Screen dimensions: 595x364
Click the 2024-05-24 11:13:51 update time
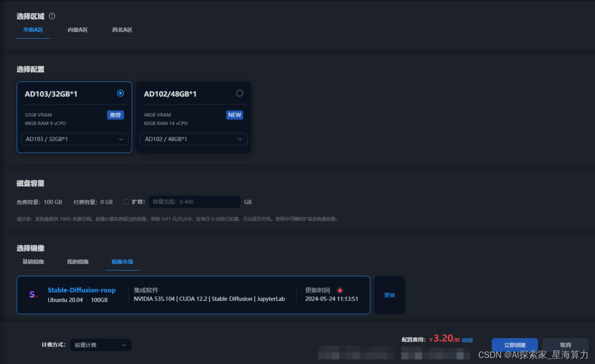pos(331,299)
